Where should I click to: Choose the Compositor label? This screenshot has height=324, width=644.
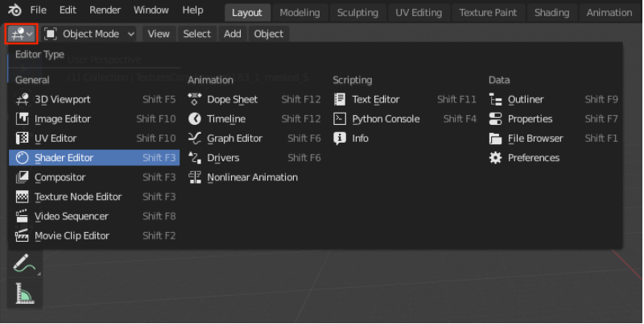60,177
